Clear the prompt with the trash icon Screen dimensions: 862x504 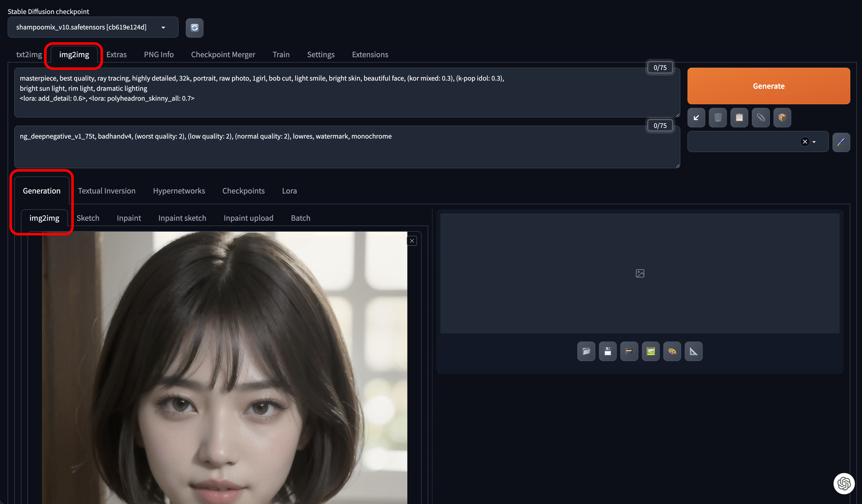[x=718, y=118]
